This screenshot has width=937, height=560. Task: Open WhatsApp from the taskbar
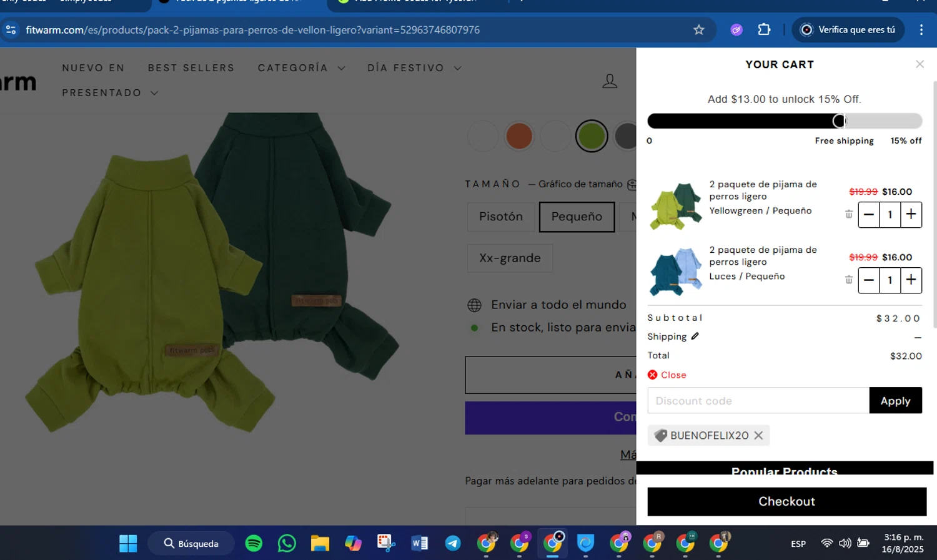click(x=287, y=543)
